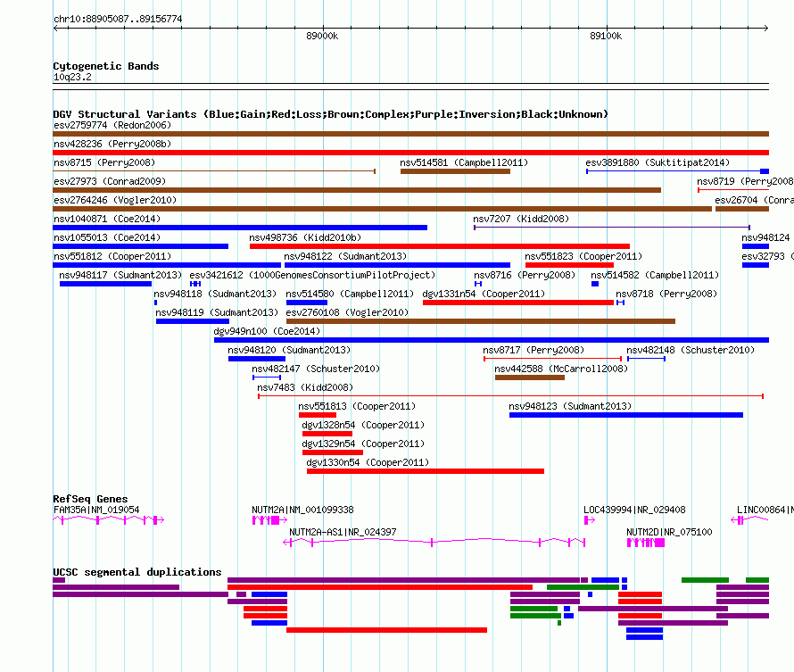Select the NUTM2D|NR_075100 gene label

[x=669, y=532]
